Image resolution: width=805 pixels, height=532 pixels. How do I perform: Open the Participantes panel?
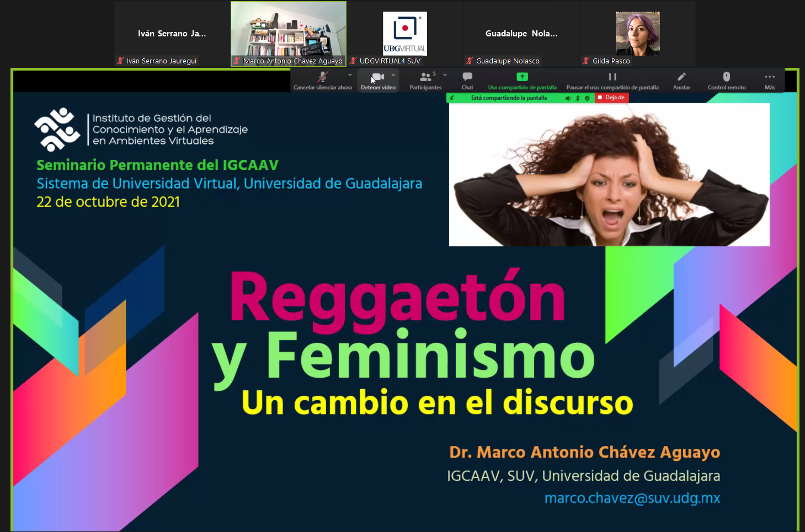pyautogui.click(x=425, y=77)
